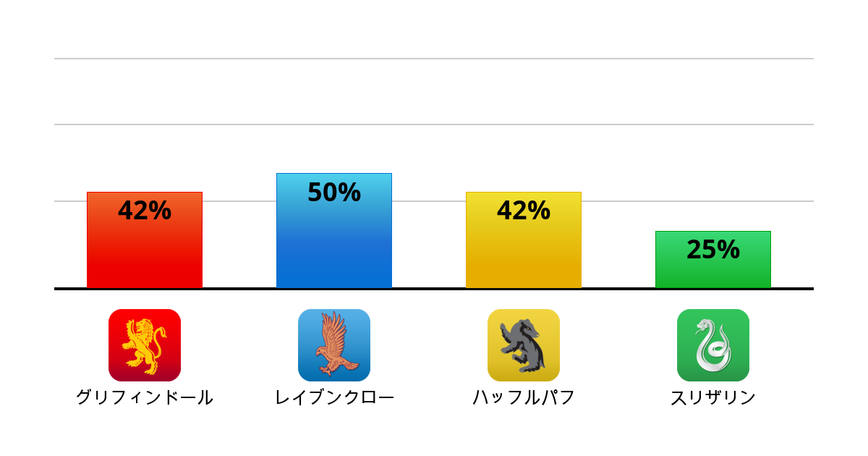Select the blue Ravenclaw bar
Image resolution: width=868 pixels, height=456 pixels.
coord(334,246)
